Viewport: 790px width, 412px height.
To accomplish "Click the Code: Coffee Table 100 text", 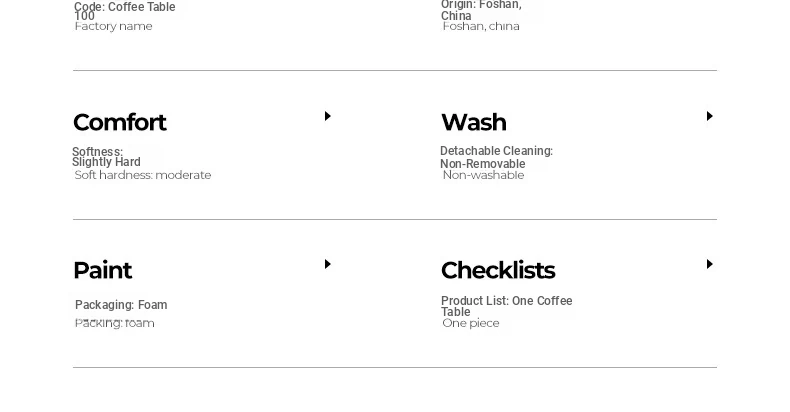I will (124, 11).
